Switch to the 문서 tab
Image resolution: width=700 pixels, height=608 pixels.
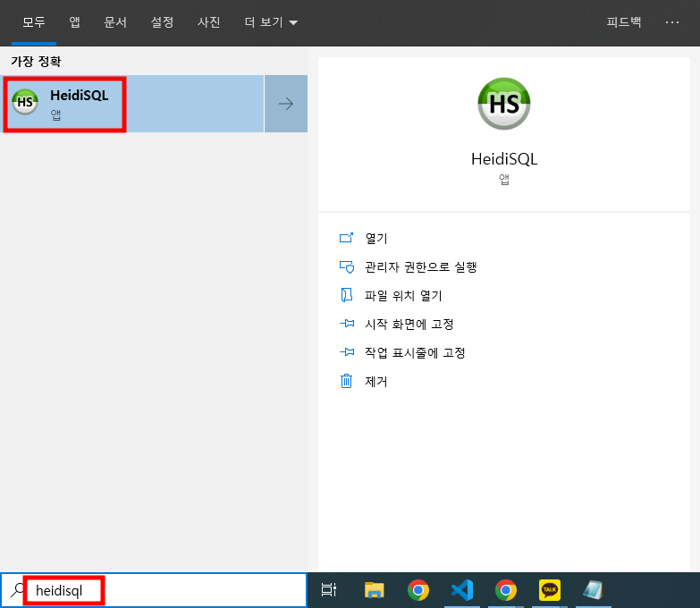[x=115, y=22]
